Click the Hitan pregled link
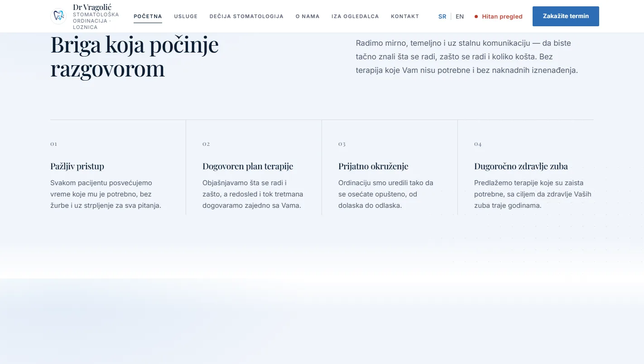The height and width of the screenshot is (364, 644). (498, 16)
